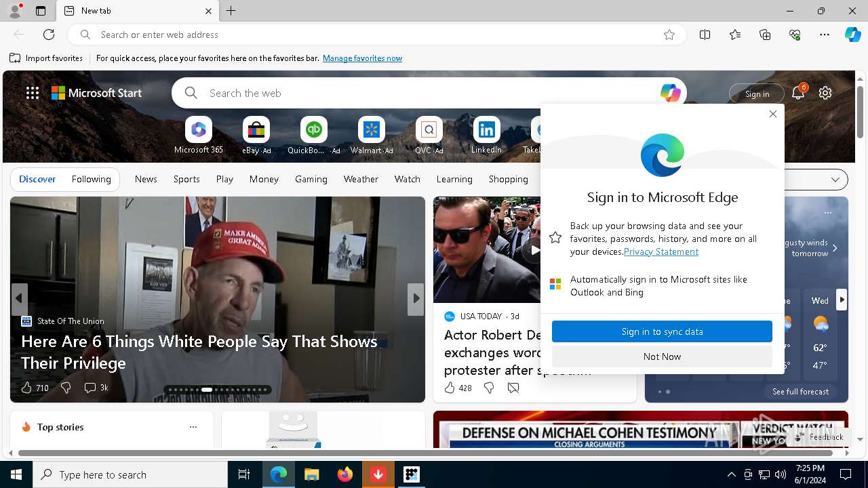
Task: Open Browser essentials heart icon
Action: (x=795, y=35)
